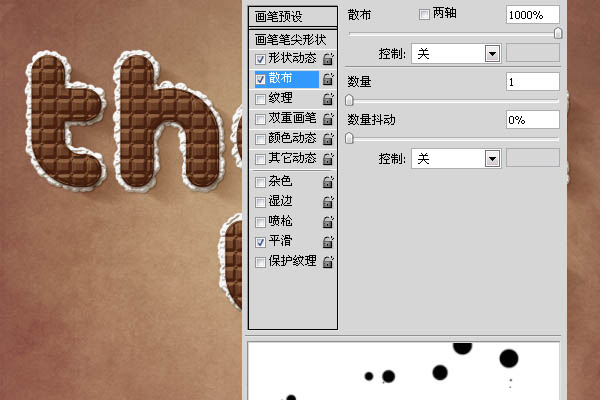Click the lock icon beside 双重画笔

328,119
